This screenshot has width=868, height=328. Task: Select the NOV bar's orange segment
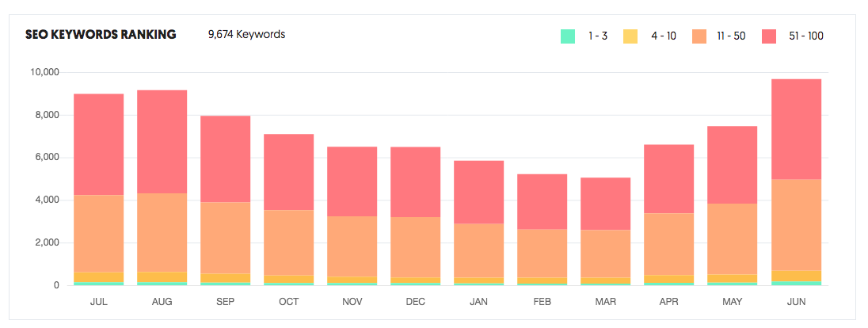[x=352, y=246]
